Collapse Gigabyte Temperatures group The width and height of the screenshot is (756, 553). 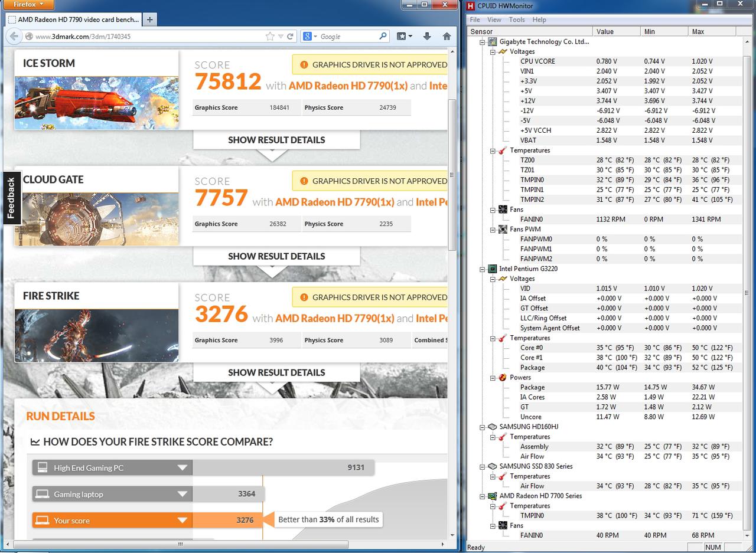[x=493, y=150]
